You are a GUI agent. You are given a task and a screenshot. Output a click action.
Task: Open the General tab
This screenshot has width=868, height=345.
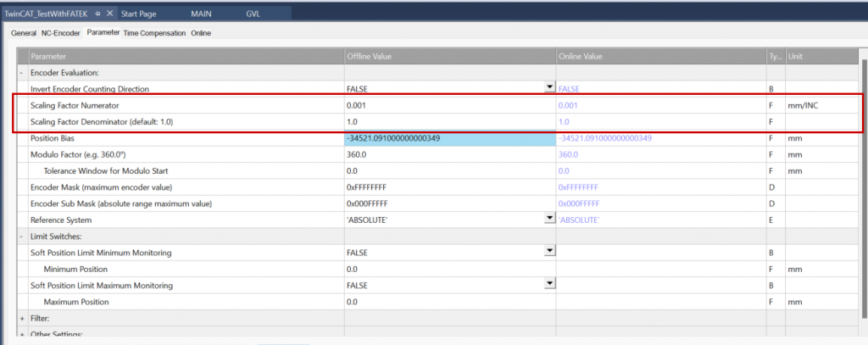pos(23,33)
